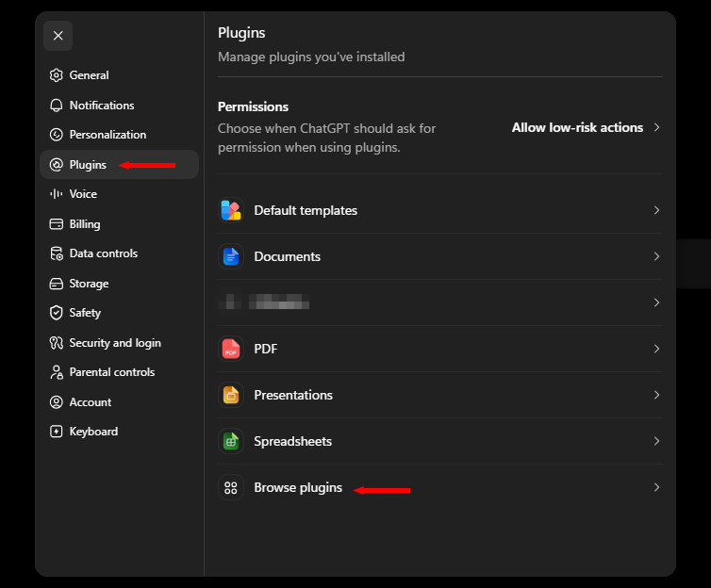Select Parental controls label
Image resolution: width=711 pixels, height=588 pixels.
pos(112,372)
